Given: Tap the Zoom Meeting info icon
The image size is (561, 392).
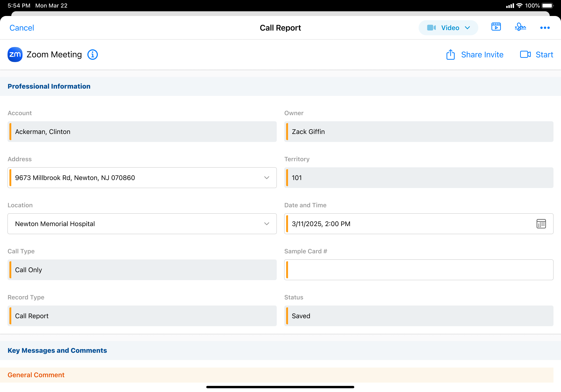Looking at the screenshot, I should (x=93, y=55).
